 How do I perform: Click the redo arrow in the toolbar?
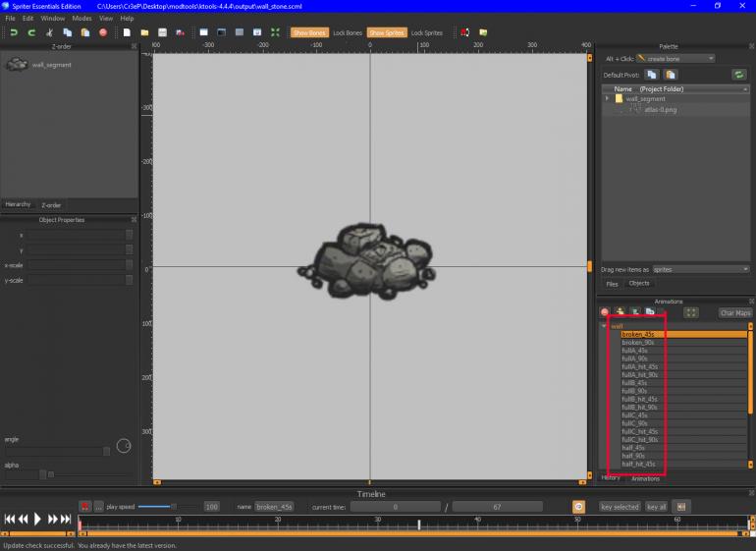[x=31, y=32]
